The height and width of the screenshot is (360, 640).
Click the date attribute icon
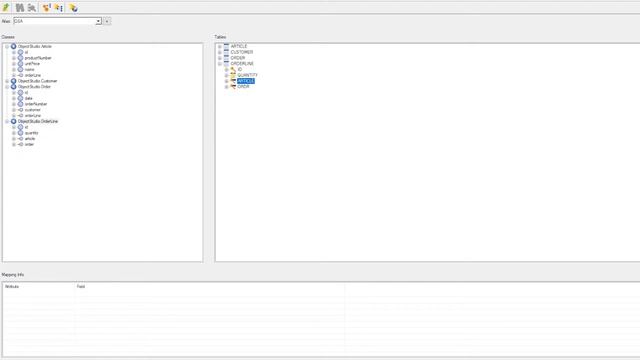click(20, 98)
